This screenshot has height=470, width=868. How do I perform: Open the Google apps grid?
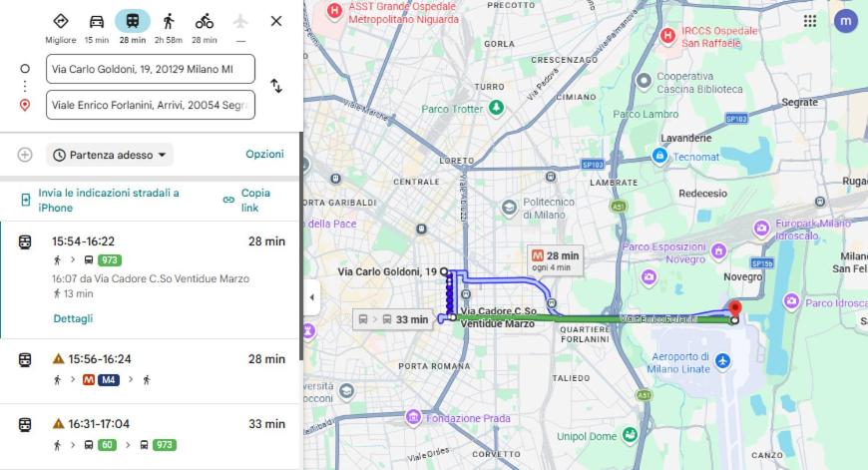point(810,21)
